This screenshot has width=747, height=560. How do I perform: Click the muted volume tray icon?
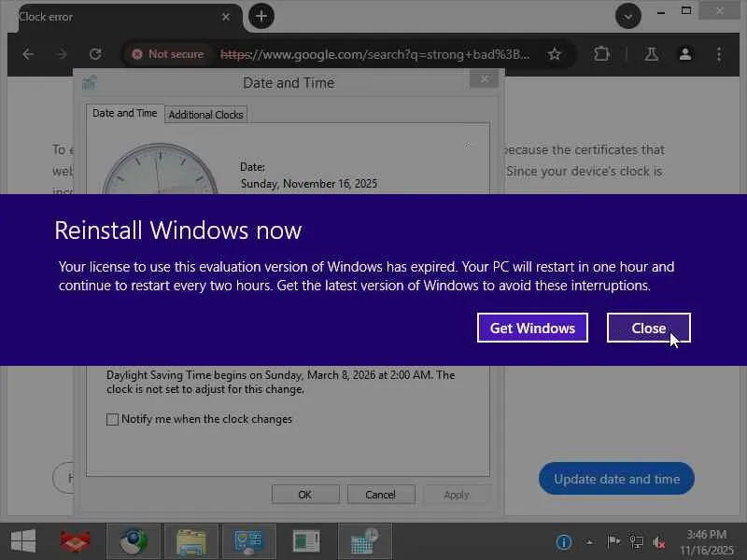(659, 542)
